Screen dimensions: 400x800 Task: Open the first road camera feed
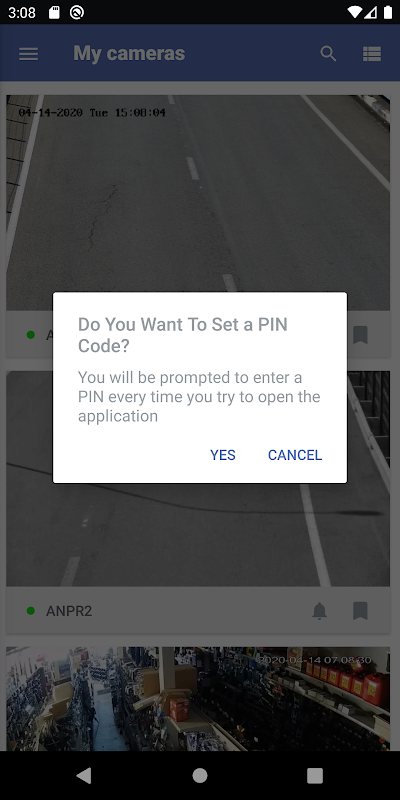(x=200, y=194)
